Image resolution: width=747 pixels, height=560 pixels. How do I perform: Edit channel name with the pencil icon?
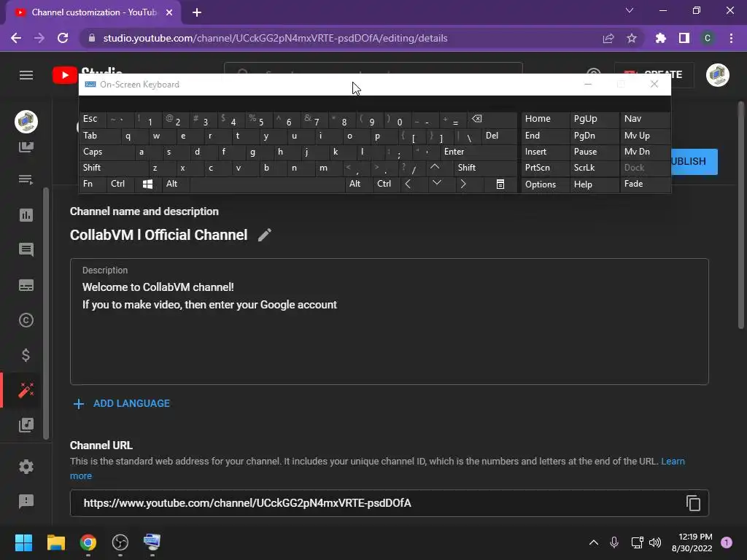[264, 235]
